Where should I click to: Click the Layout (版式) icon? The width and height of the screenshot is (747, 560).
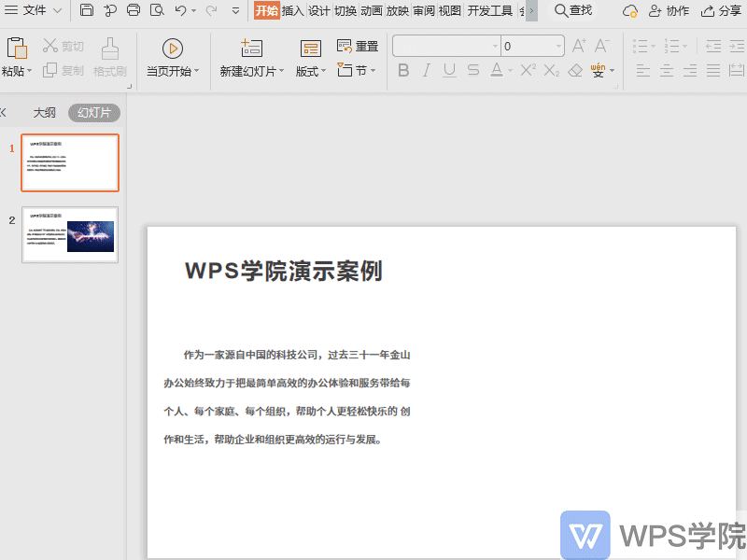coord(311,49)
